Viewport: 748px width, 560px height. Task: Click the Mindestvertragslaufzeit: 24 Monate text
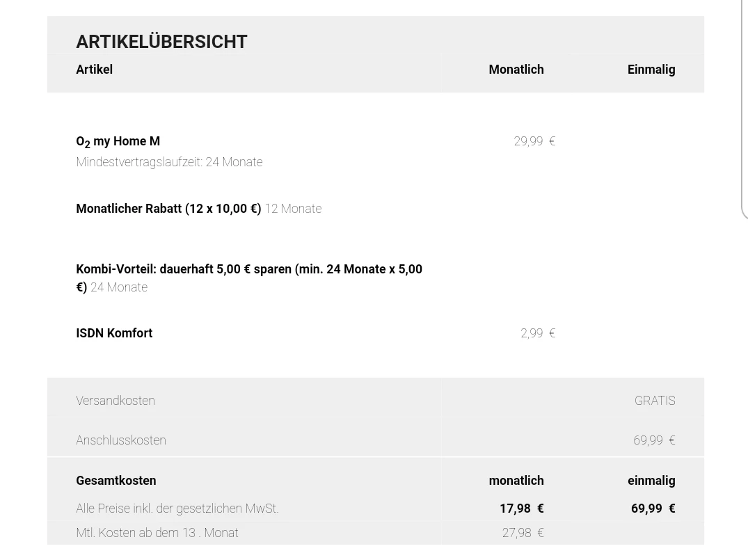[x=169, y=162]
